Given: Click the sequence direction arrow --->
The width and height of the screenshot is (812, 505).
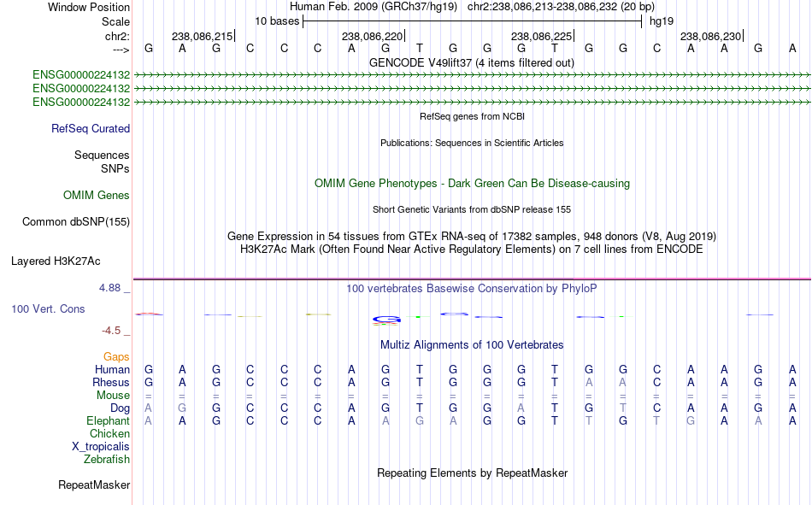Looking at the screenshot, I should [x=121, y=50].
